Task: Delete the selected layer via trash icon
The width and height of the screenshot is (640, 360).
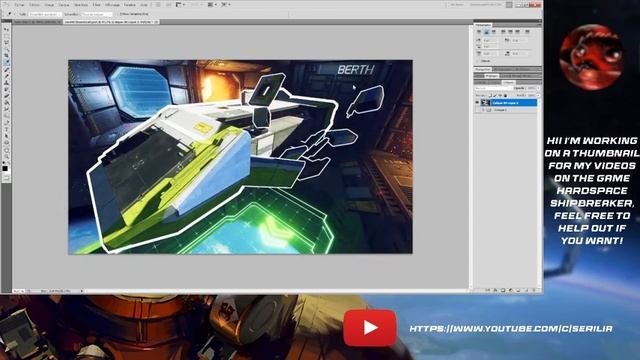Action: pyautogui.click(x=534, y=290)
